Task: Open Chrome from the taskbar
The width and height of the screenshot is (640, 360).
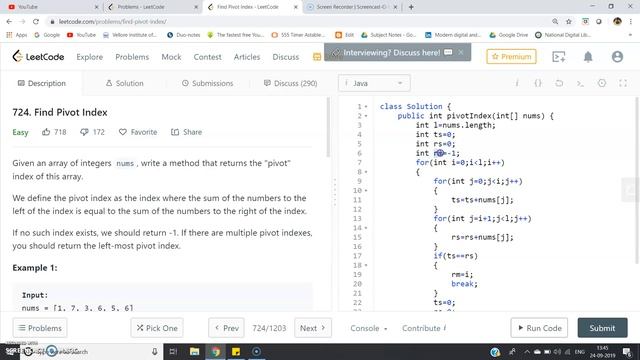Action: click(x=216, y=351)
